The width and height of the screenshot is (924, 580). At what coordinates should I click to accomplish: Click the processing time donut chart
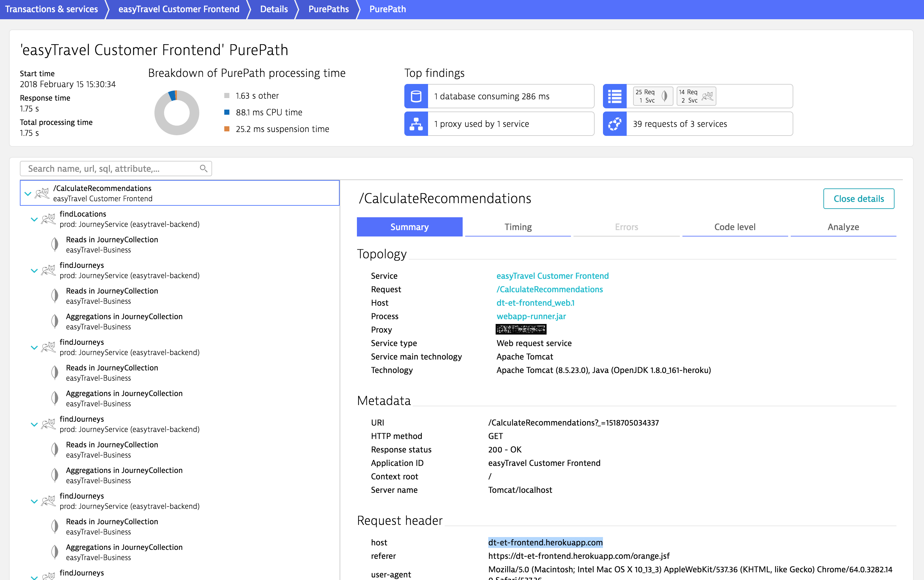point(177,113)
